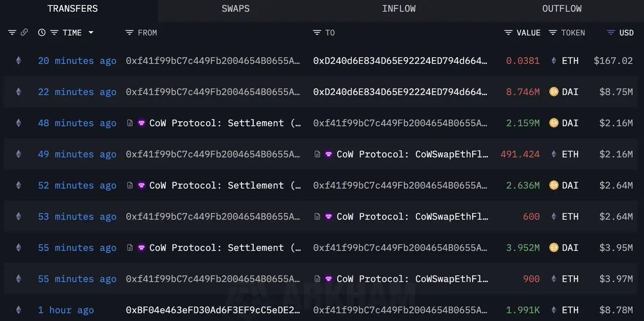Click the Ethereum icon on 1 hour ago row
This screenshot has height=321, width=644.
19,310
